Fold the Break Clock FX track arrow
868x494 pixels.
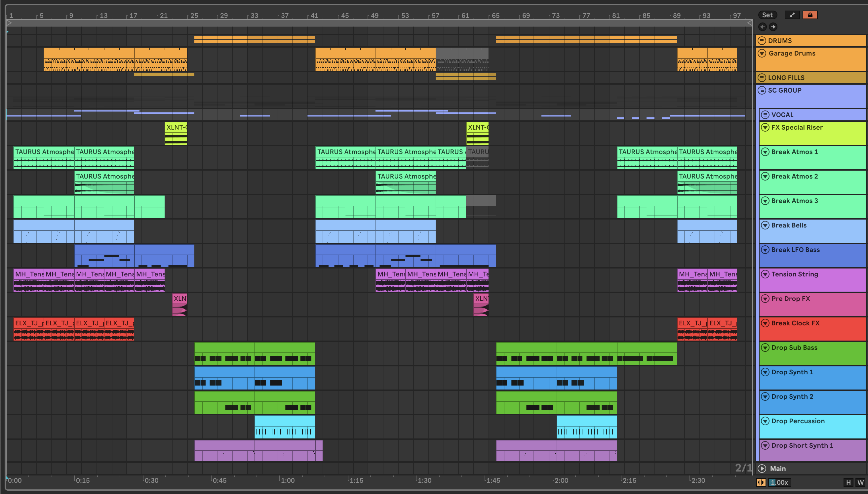click(x=765, y=323)
